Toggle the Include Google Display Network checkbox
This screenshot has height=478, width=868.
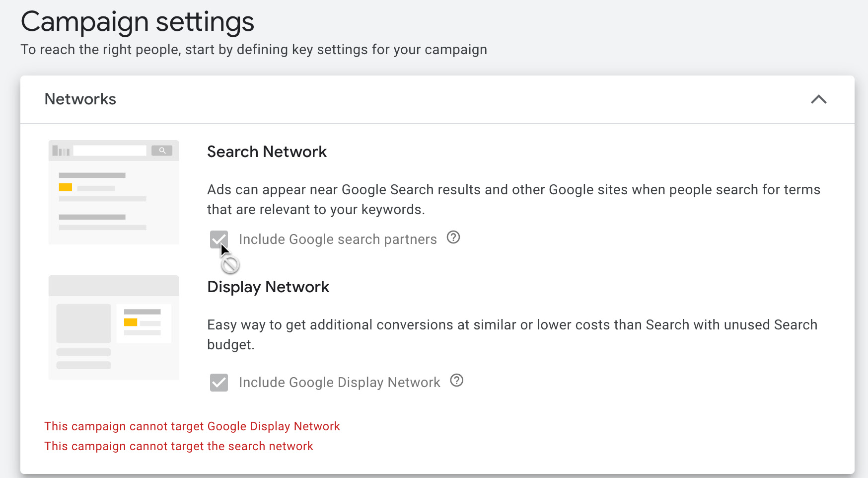[x=219, y=383]
